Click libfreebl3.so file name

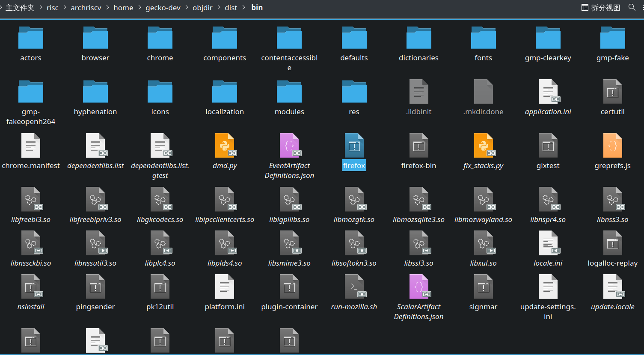[31, 219]
